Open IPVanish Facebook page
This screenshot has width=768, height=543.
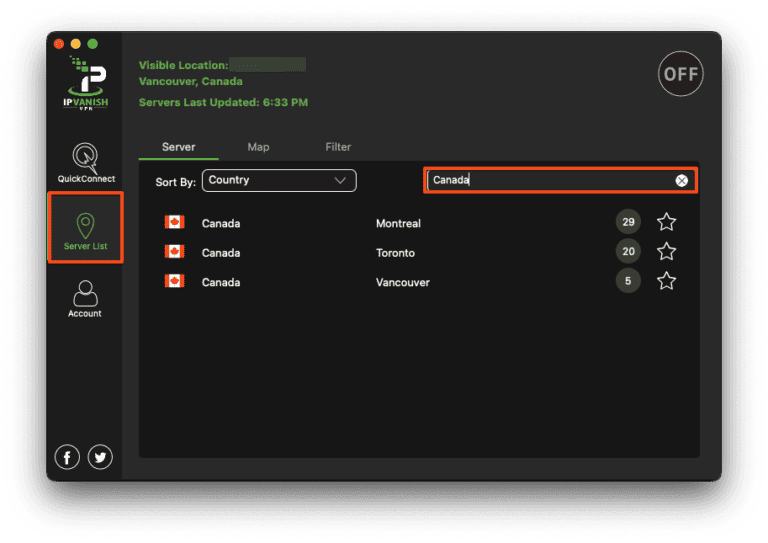coord(67,457)
